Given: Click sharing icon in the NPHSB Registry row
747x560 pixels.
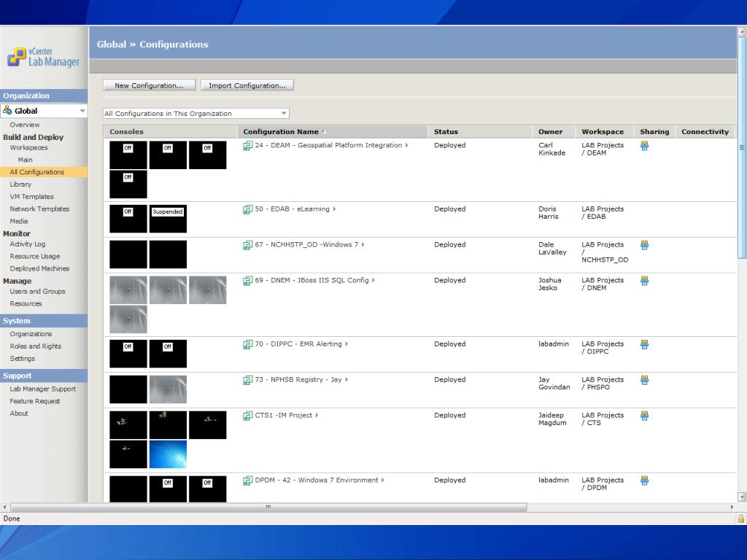Looking at the screenshot, I should pos(645,380).
